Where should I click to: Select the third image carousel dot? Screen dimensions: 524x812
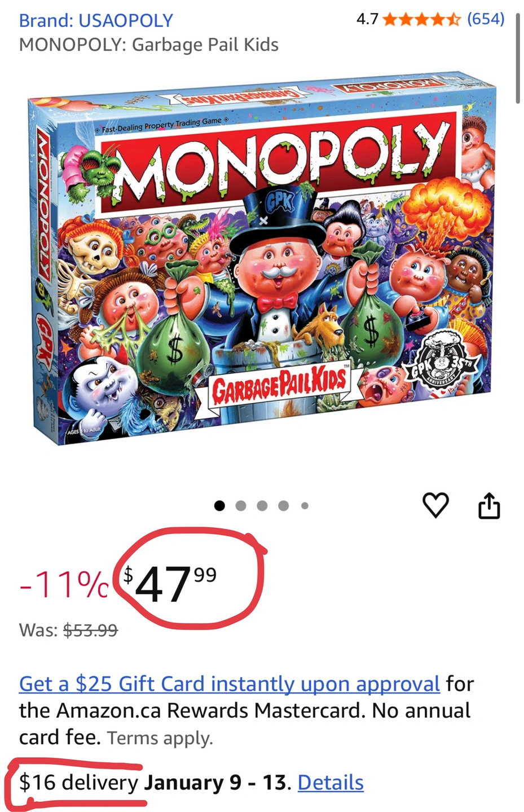262,506
